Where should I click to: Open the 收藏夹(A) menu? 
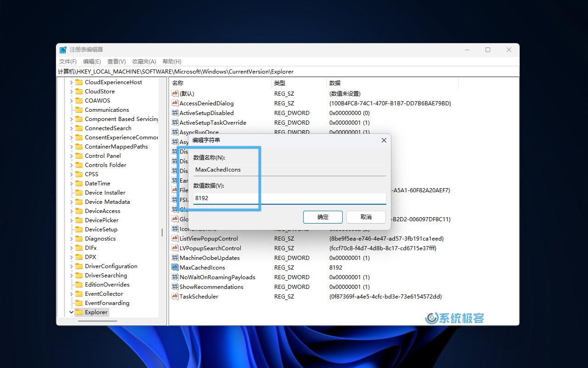coord(144,61)
